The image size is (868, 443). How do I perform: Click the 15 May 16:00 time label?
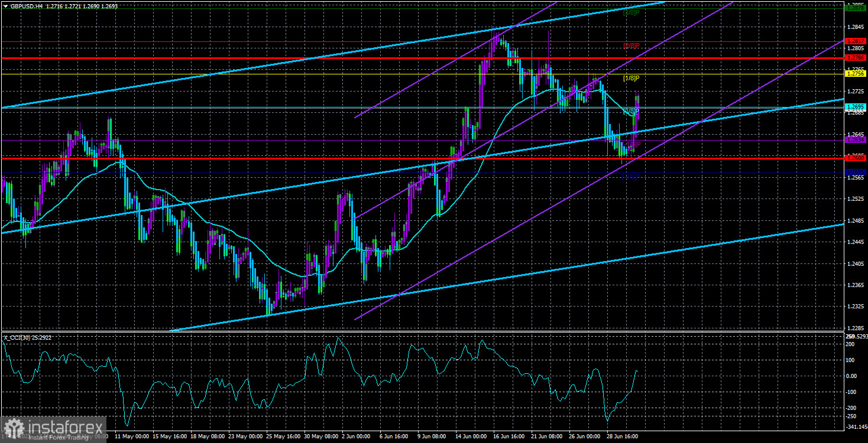click(x=170, y=437)
